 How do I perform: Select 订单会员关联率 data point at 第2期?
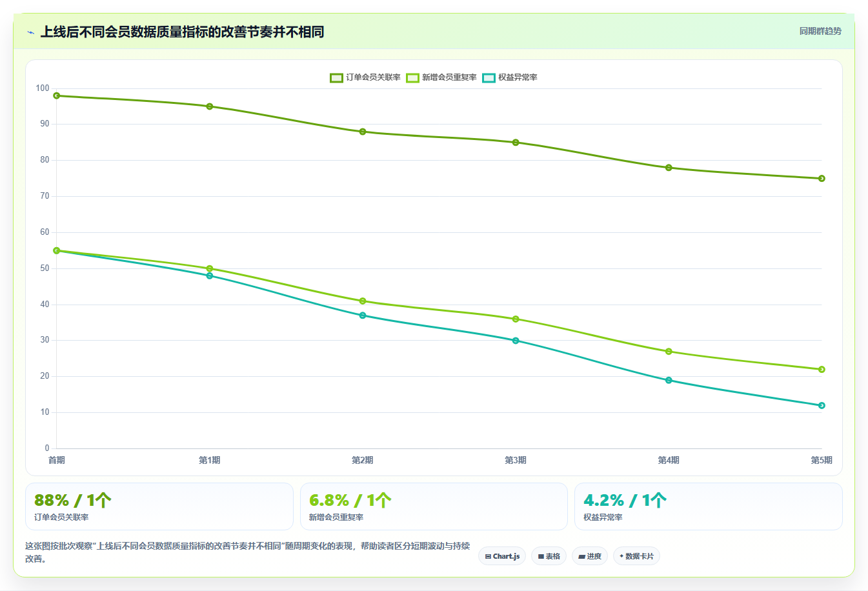coord(363,132)
